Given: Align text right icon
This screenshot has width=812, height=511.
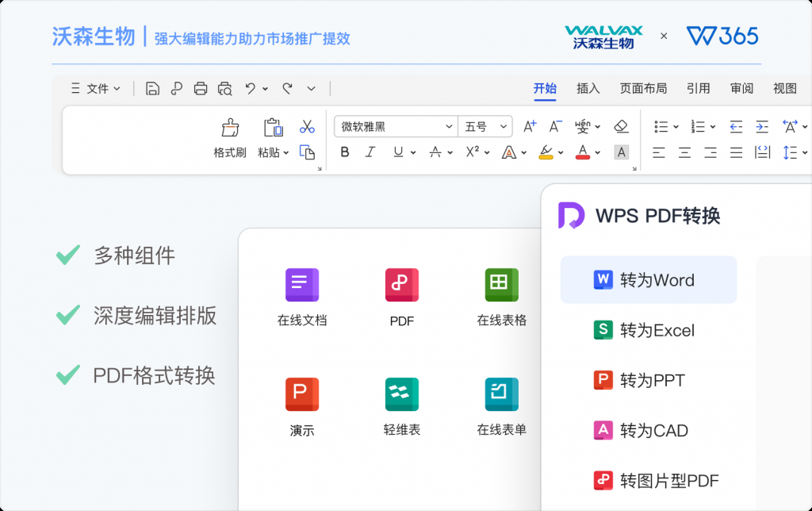Looking at the screenshot, I should click(710, 152).
